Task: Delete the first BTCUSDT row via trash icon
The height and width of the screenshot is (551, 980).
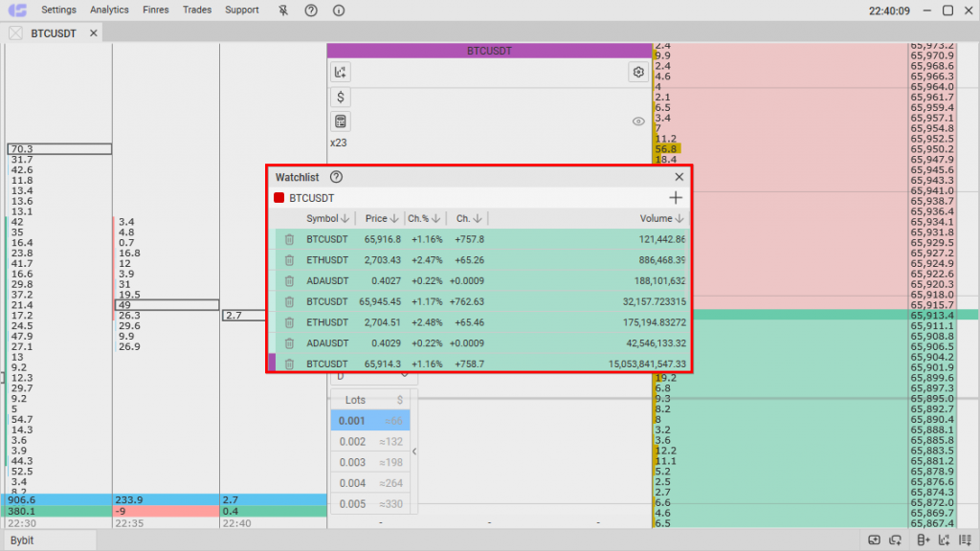Action: coord(289,239)
